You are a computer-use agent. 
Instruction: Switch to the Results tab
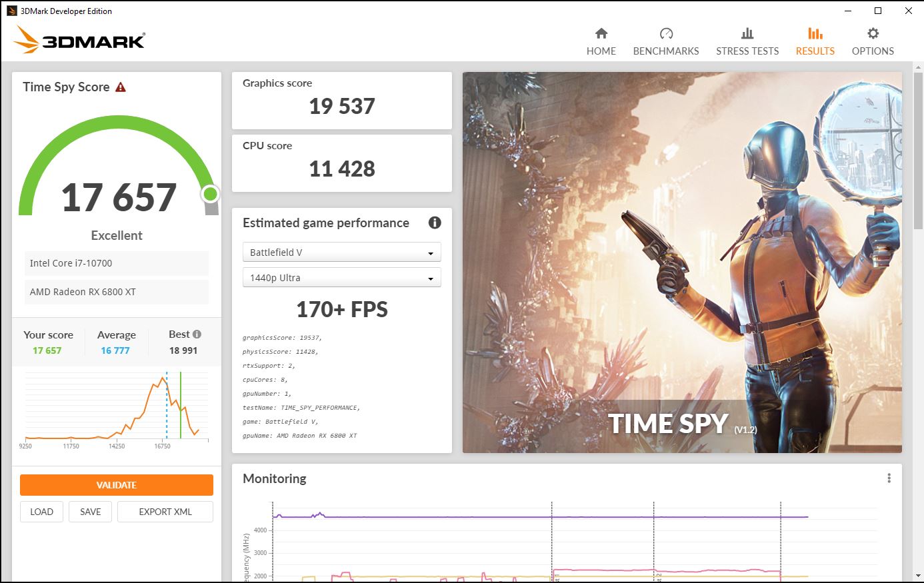pyautogui.click(x=815, y=41)
